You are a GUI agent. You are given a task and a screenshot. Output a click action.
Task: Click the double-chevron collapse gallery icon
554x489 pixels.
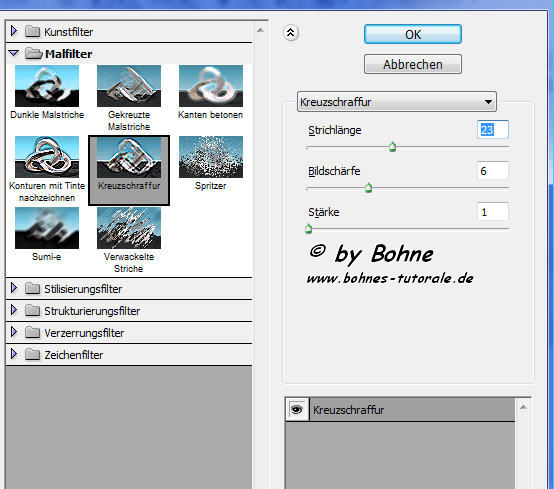[x=291, y=33]
